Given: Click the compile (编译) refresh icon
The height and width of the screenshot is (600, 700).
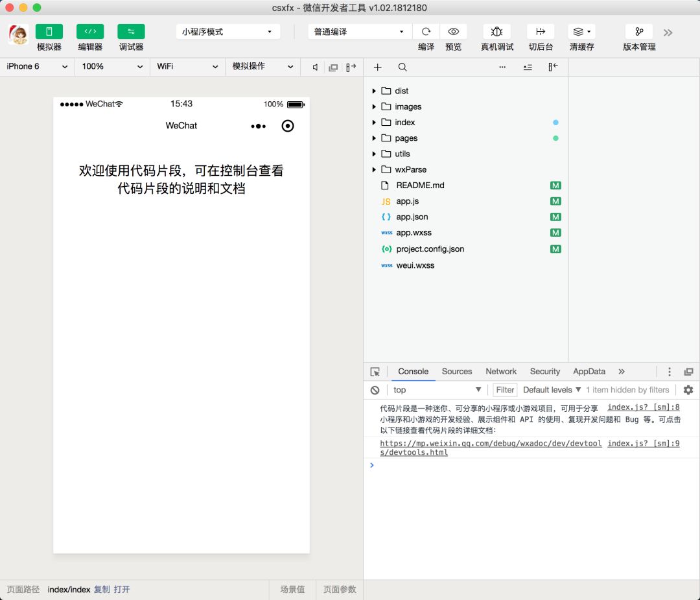Looking at the screenshot, I should 426,32.
